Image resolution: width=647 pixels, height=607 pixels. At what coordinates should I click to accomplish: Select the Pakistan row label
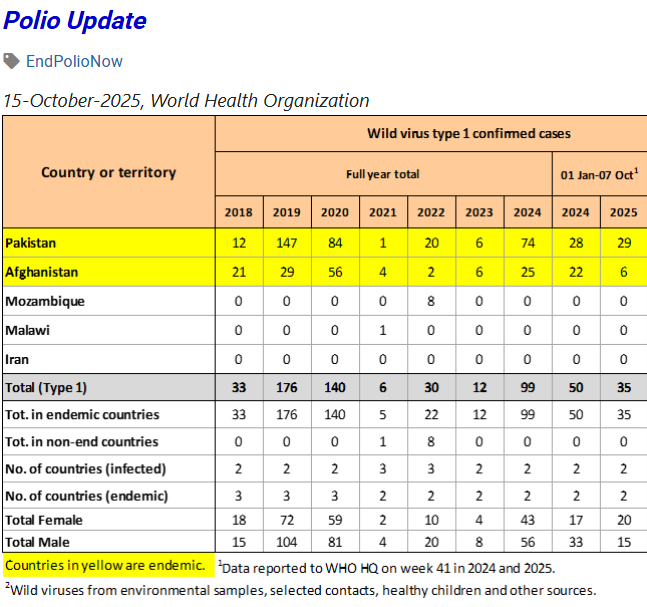click(x=31, y=243)
